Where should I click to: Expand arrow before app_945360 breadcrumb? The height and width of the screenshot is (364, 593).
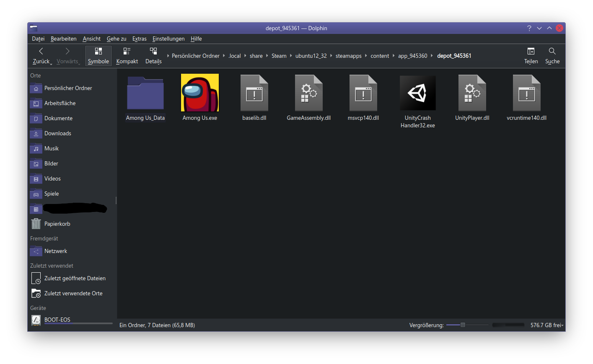394,55
